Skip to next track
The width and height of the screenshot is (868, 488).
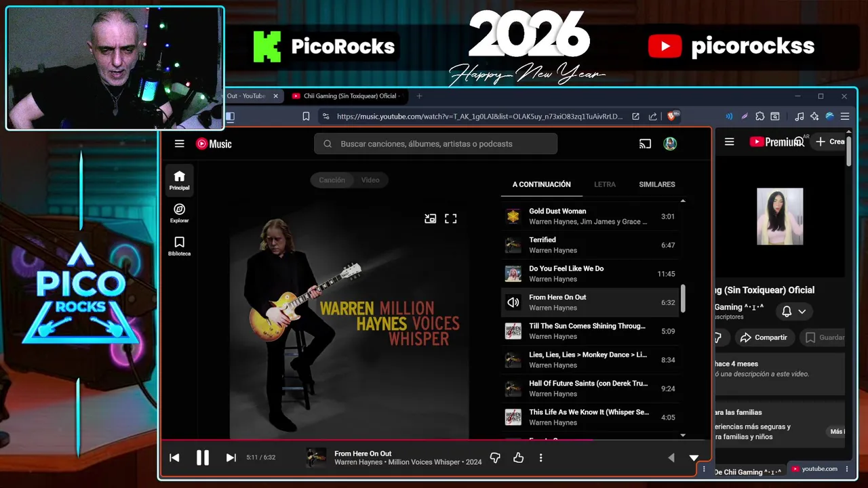click(231, 457)
